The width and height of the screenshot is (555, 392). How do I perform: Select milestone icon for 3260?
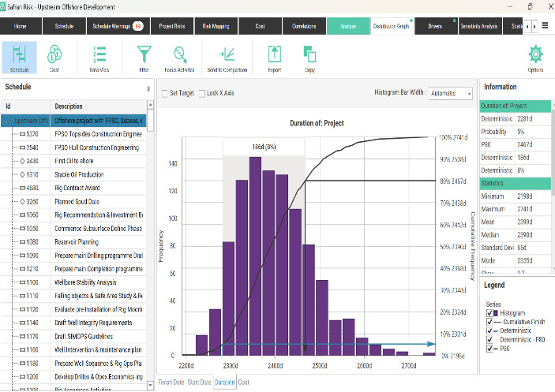[22, 201]
